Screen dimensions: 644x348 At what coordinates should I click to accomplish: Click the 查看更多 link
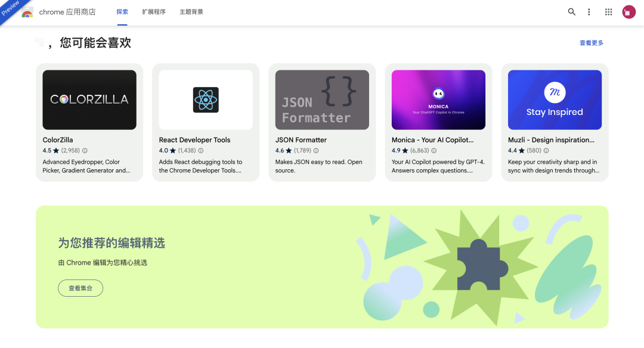pyautogui.click(x=591, y=43)
